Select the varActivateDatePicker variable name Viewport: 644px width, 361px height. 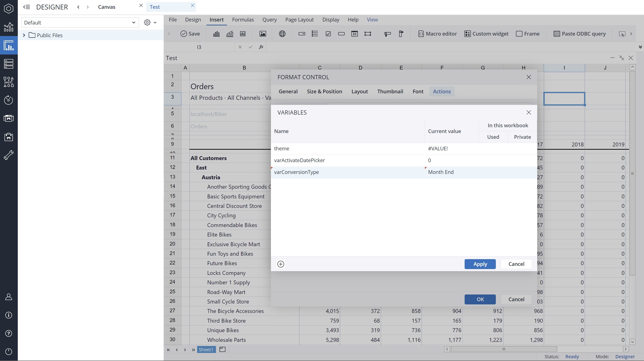[x=299, y=160]
